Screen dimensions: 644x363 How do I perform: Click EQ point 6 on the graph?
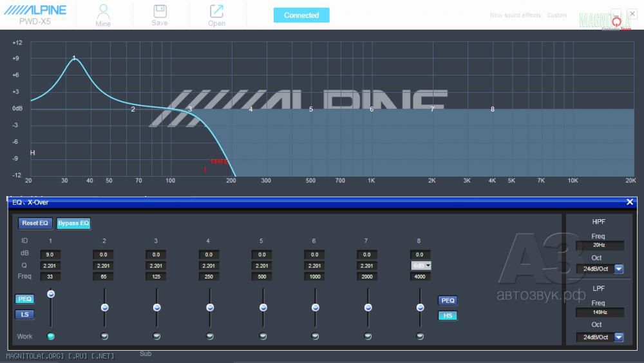372,110
